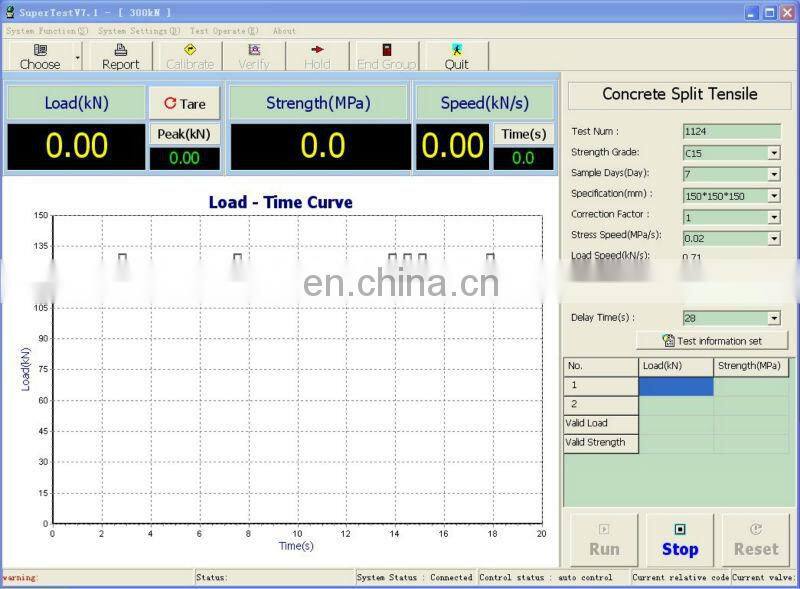800x589 pixels.
Task: Open the Report printer icon
Action: [119, 55]
